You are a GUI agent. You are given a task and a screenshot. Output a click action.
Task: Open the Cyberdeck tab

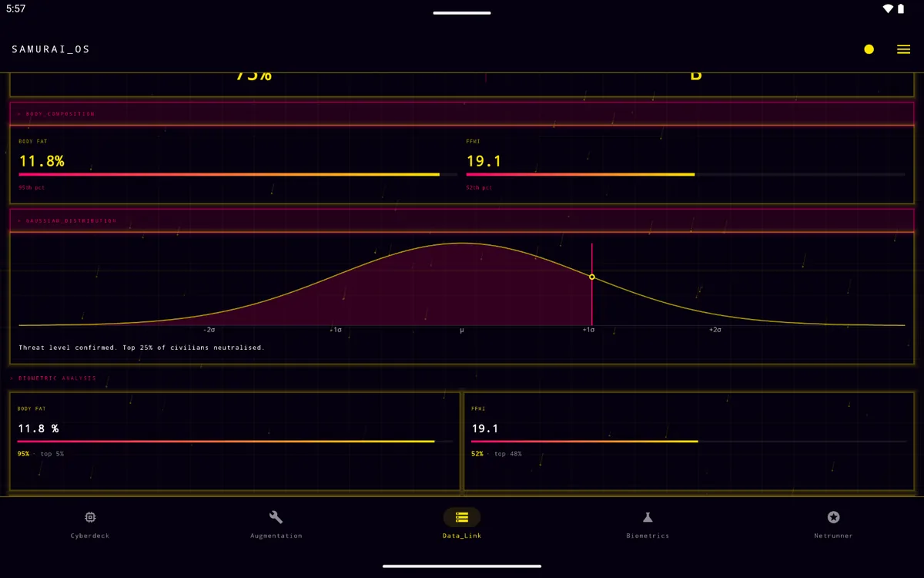(x=90, y=525)
